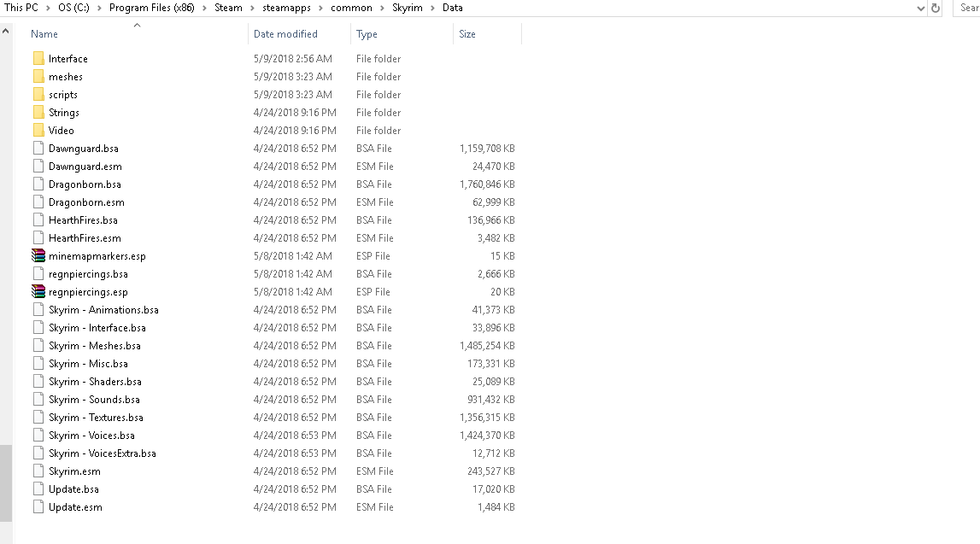The width and height of the screenshot is (980, 544).
Task: Click the 1,159,708 KB size value
Action: tap(487, 149)
